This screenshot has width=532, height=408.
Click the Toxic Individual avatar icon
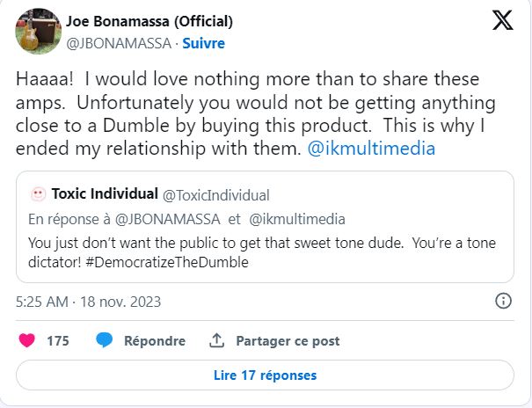click(38, 194)
